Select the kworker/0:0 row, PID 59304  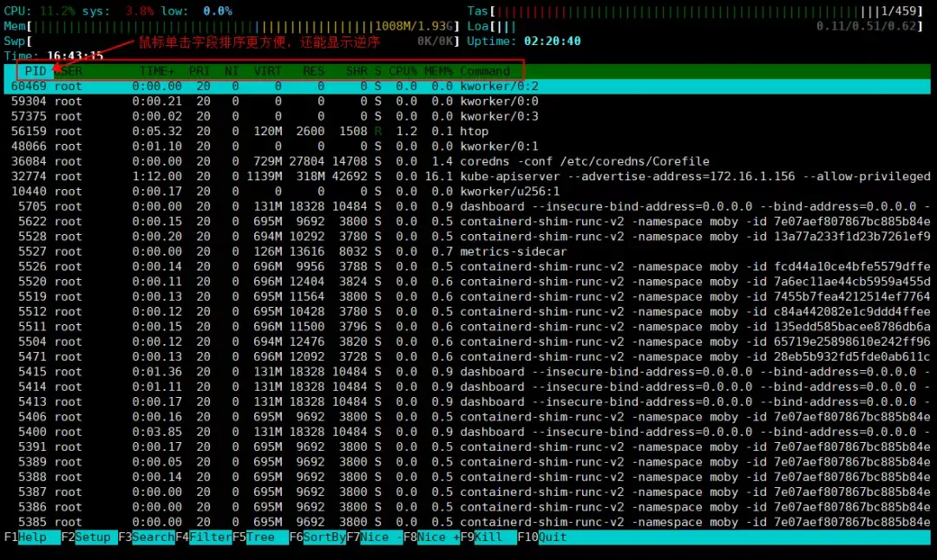(468, 101)
